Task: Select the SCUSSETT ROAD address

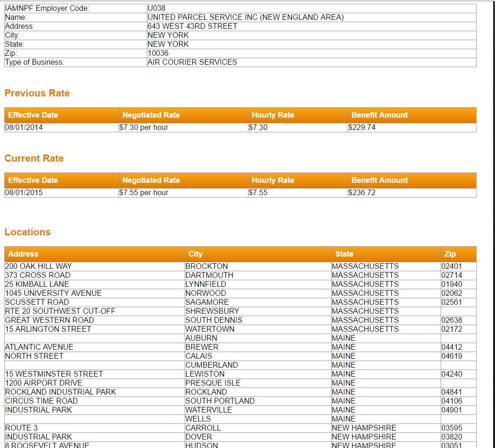Action: click(37, 302)
